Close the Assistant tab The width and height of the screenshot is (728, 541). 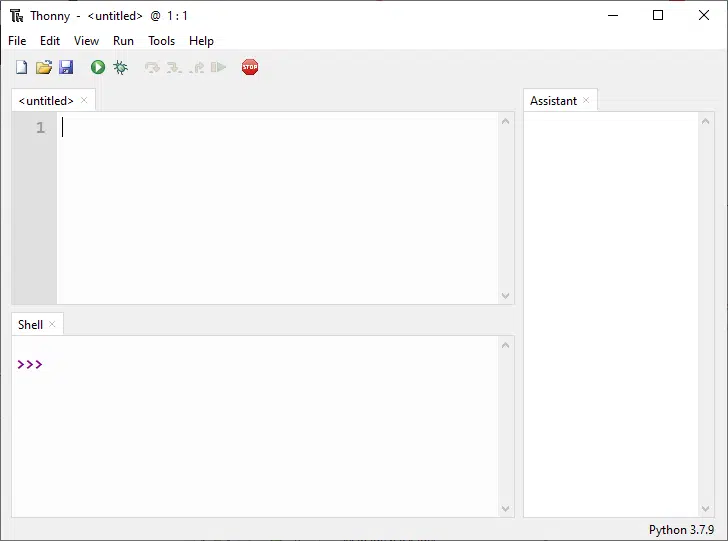coord(586,100)
